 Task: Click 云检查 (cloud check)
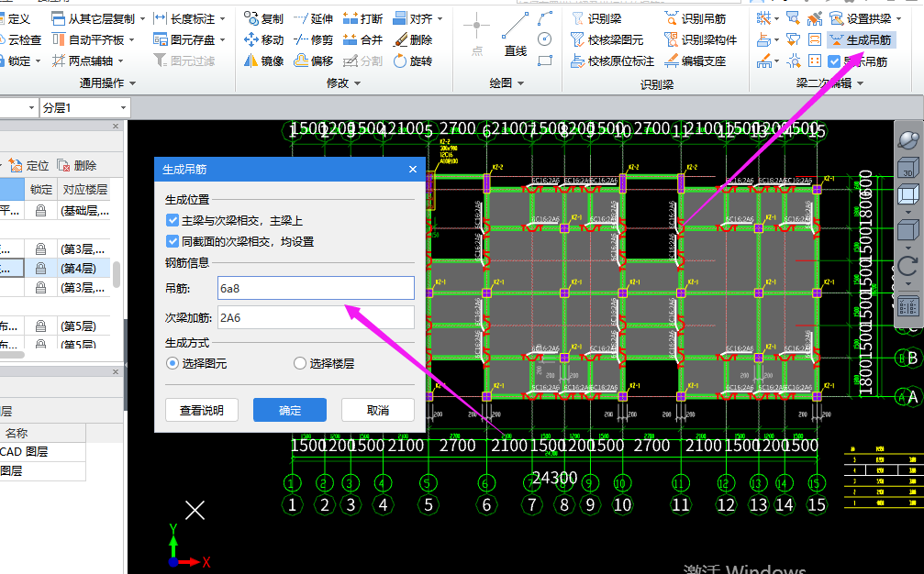coord(20,40)
